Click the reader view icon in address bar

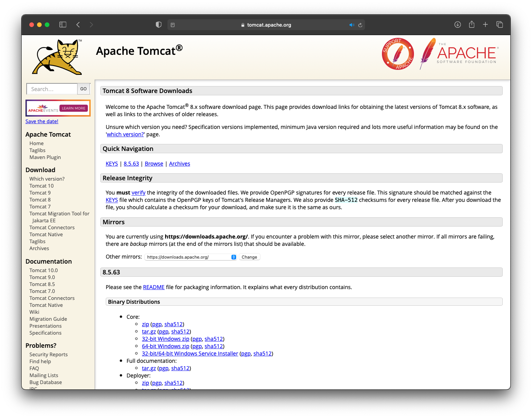point(173,25)
